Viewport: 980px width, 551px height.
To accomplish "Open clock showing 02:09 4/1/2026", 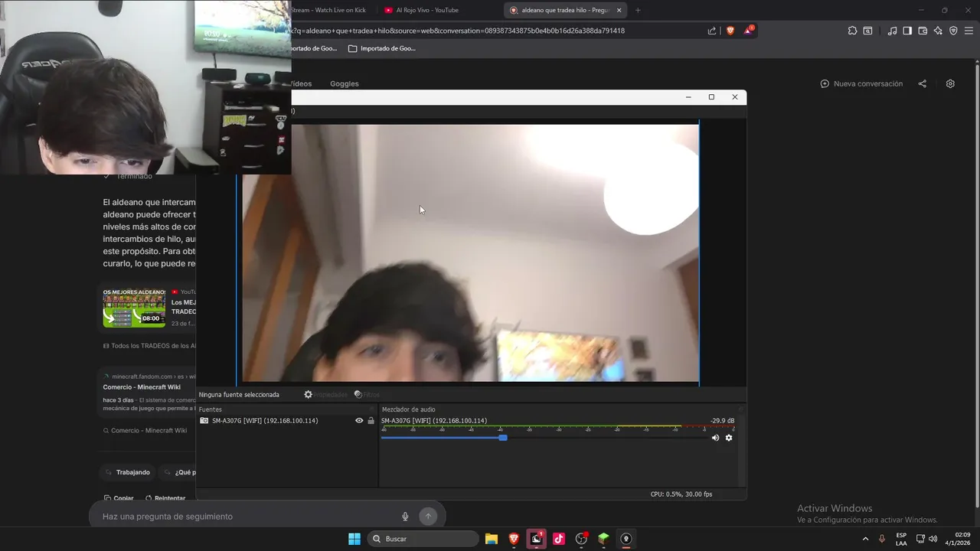I will point(959,539).
